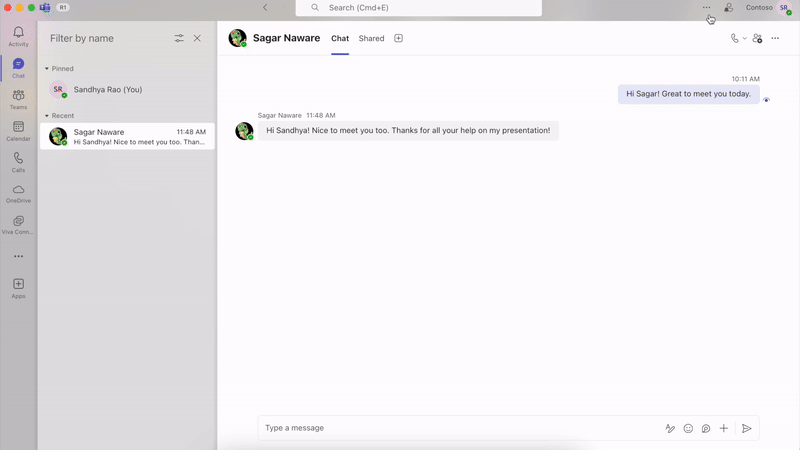
Task: Open pinned Sandhya Rao (You) chat
Action: (107, 90)
